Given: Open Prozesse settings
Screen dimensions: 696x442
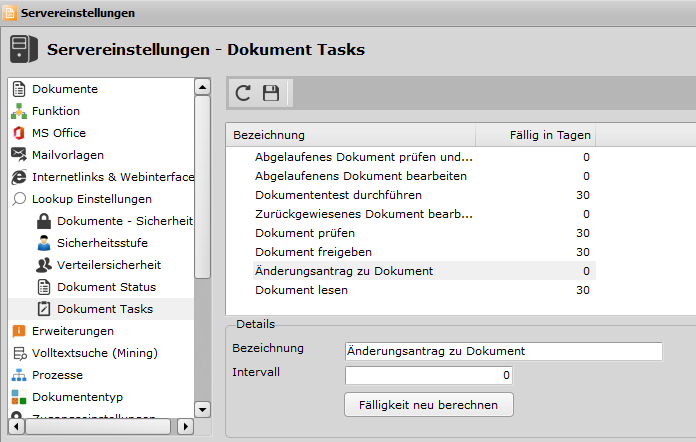Looking at the screenshot, I should (57, 375).
